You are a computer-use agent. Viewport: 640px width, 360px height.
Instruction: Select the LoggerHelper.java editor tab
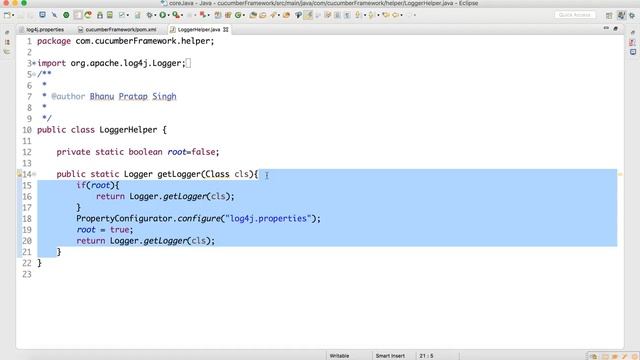pyautogui.click(x=199, y=29)
